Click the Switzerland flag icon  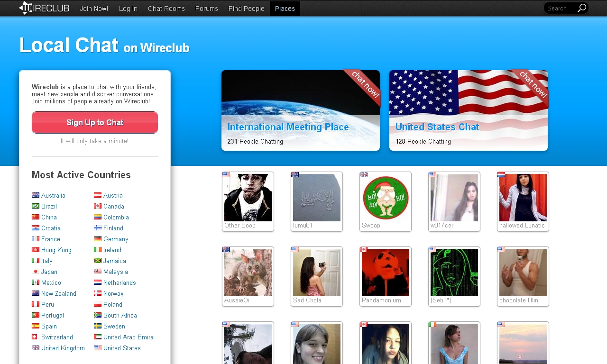[x=35, y=337]
